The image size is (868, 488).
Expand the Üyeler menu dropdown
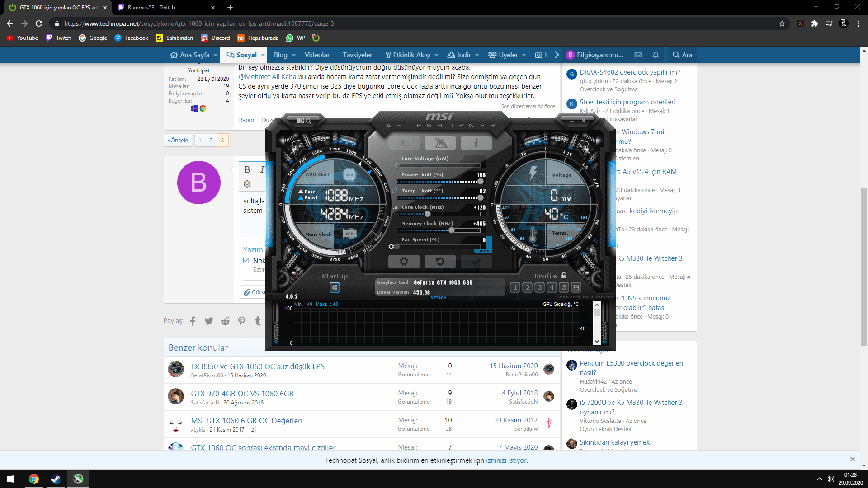(x=524, y=55)
